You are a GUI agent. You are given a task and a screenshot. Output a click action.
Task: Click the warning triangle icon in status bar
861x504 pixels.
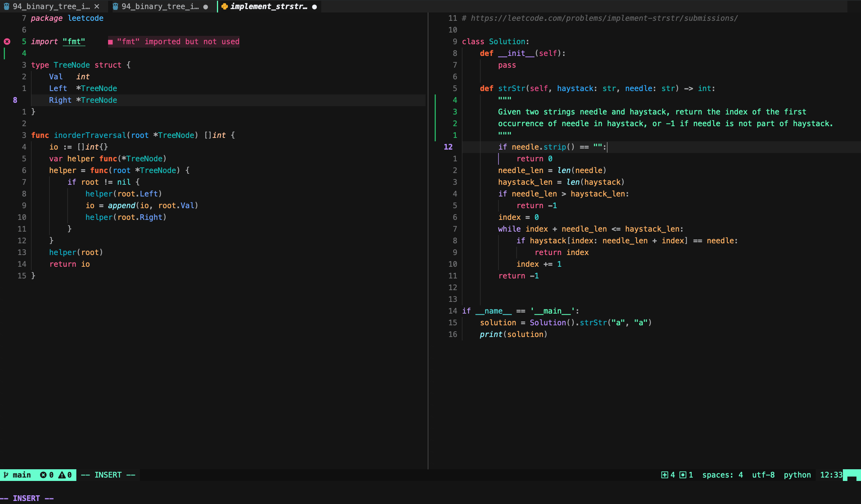[x=62, y=475]
